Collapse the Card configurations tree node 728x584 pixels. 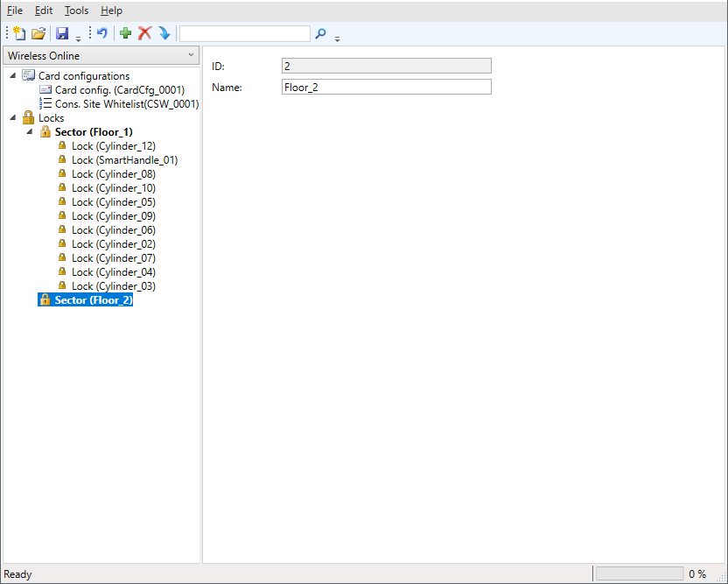12,76
